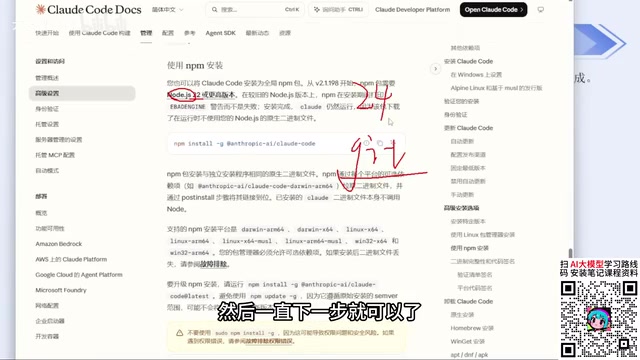This screenshot has height=360, width=640.
Task: Click the page vertical scrollbar thumb
Action: 570,254
